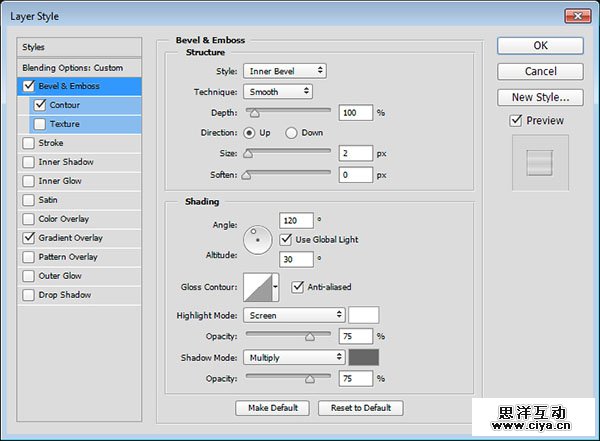Click the white Highlight Mode color swatch

[x=363, y=315]
